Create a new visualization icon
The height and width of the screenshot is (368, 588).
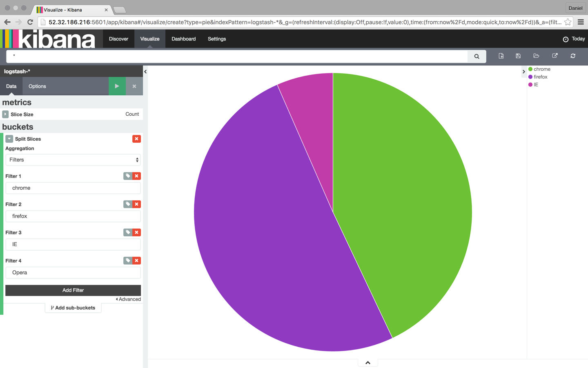tap(501, 56)
